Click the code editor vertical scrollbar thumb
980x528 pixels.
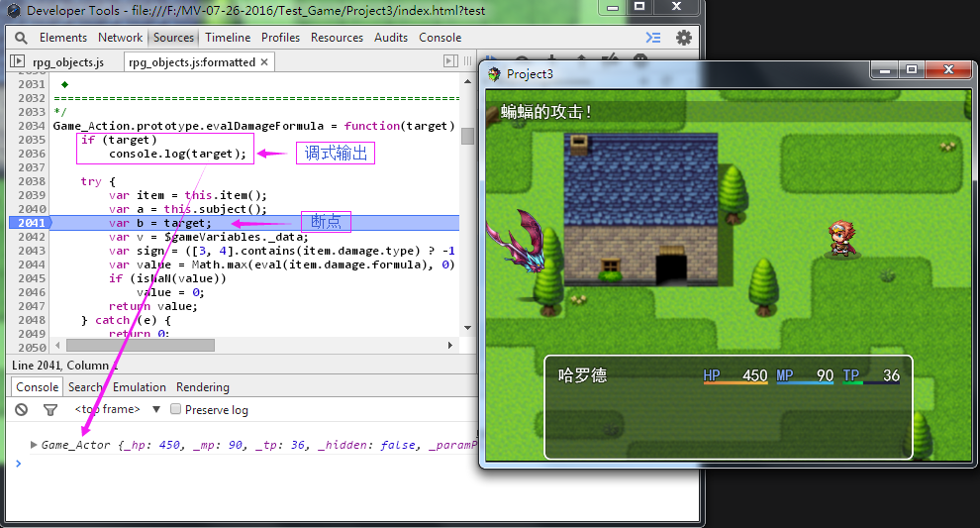tap(467, 136)
